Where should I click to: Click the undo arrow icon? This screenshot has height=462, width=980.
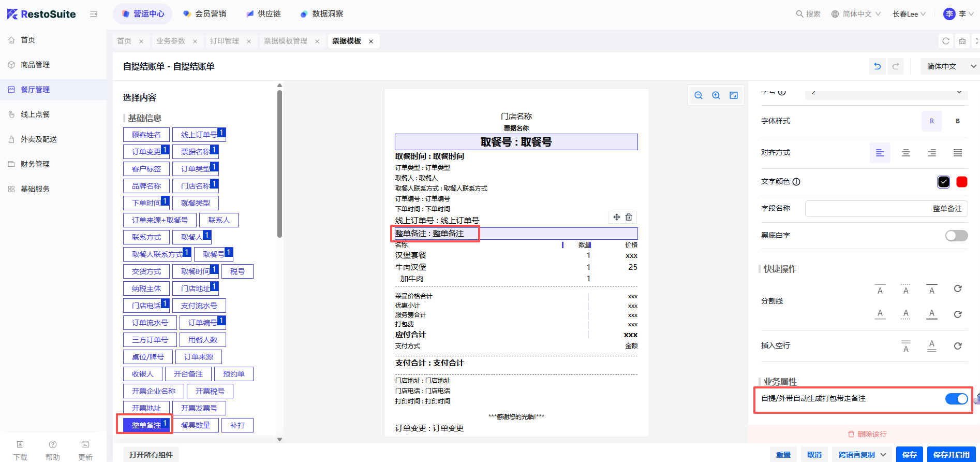pos(877,66)
